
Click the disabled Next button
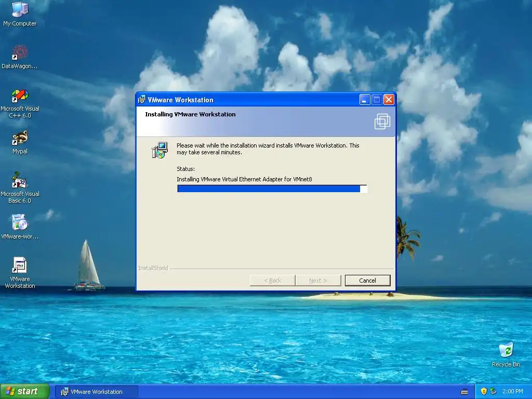point(318,281)
